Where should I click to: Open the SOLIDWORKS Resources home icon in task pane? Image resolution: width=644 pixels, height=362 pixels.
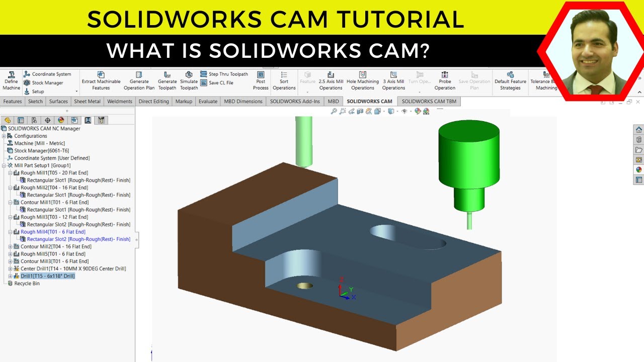(639, 130)
